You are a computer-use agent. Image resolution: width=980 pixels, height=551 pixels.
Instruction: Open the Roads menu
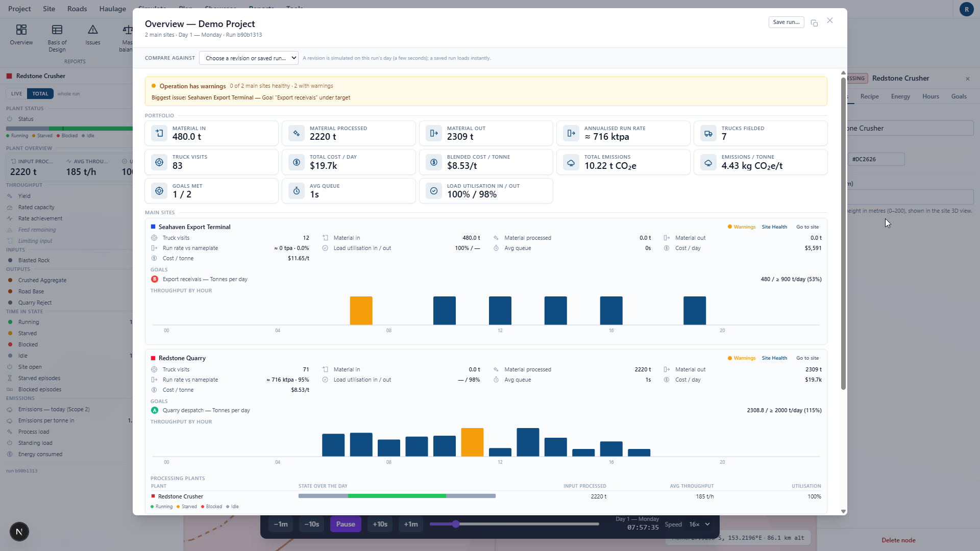[77, 9]
